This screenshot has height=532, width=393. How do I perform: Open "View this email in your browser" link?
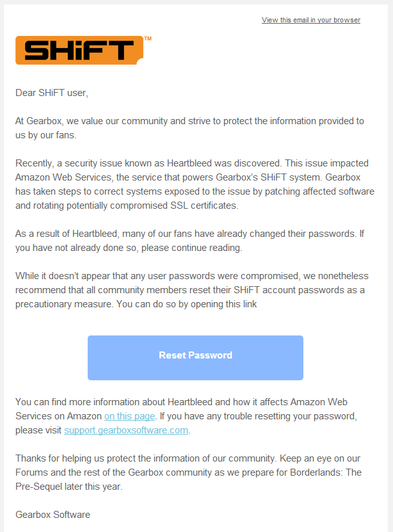click(x=311, y=20)
